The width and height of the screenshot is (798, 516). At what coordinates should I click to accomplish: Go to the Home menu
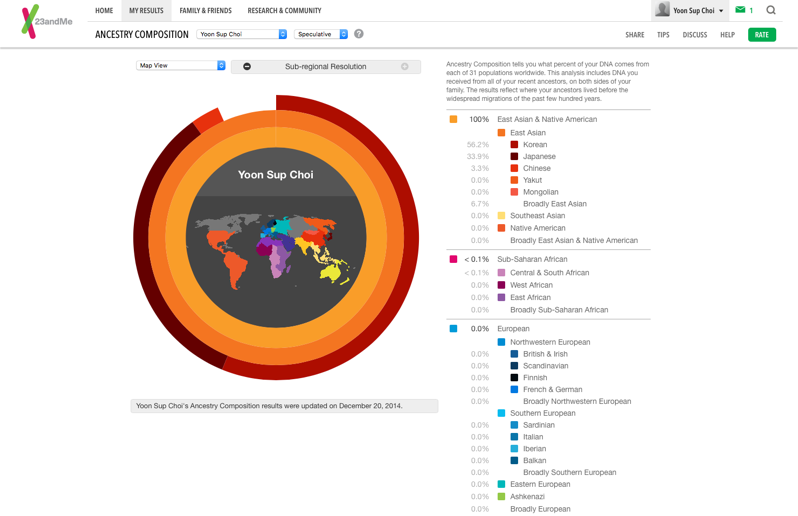pyautogui.click(x=104, y=11)
